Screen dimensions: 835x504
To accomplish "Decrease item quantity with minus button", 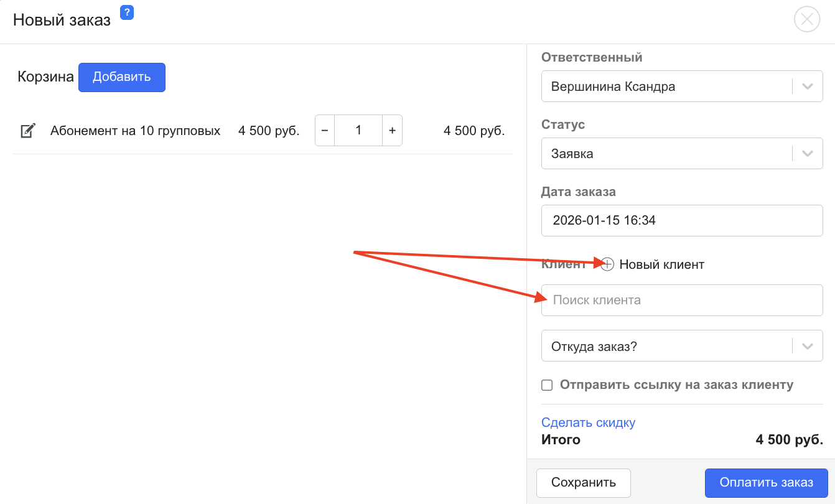I will [324, 131].
